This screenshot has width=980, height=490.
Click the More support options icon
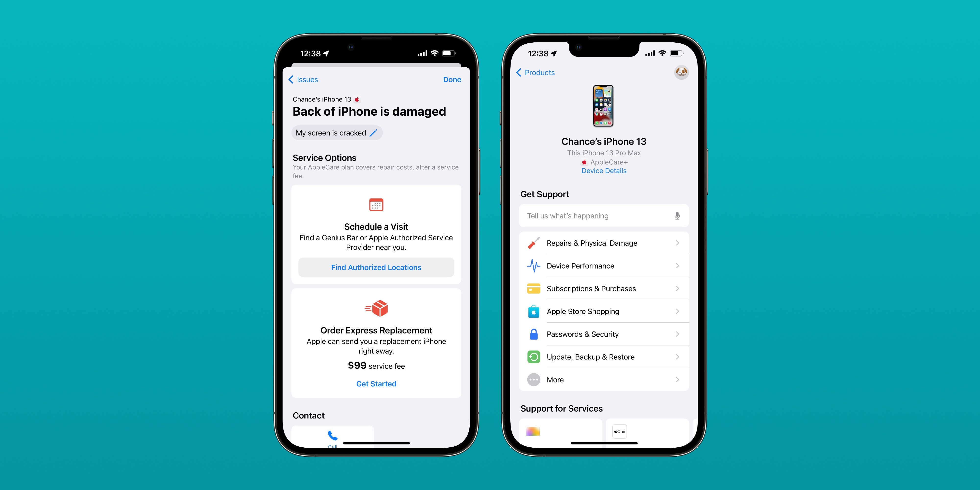(535, 379)
